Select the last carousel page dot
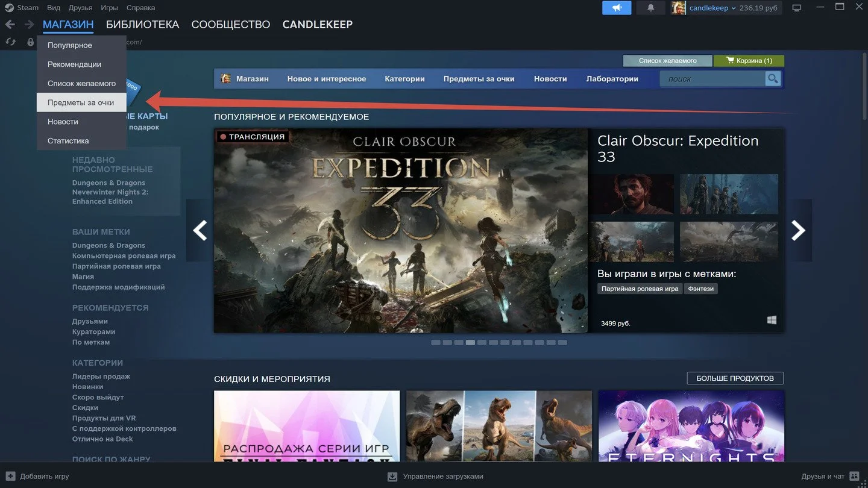 pyautogui.click(x=562, y=343)
